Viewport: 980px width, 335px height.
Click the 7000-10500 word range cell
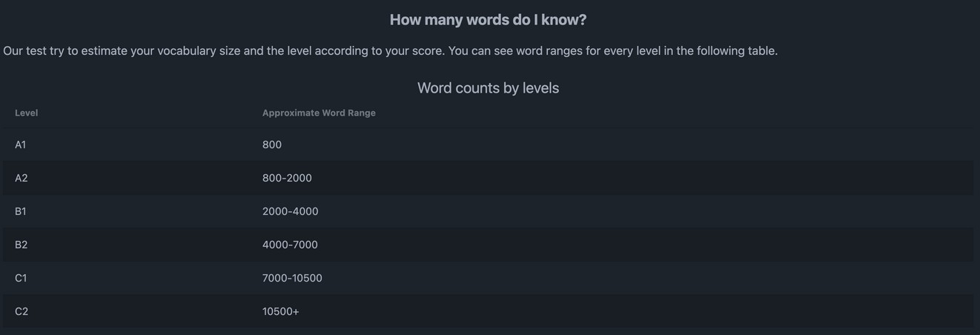(292, 278)
